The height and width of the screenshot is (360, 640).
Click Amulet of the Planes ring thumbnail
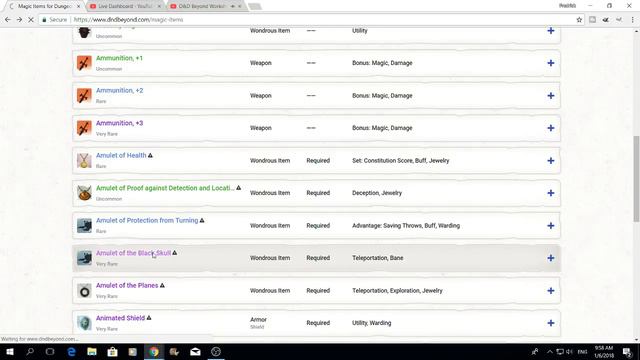[x=84, y=291]
